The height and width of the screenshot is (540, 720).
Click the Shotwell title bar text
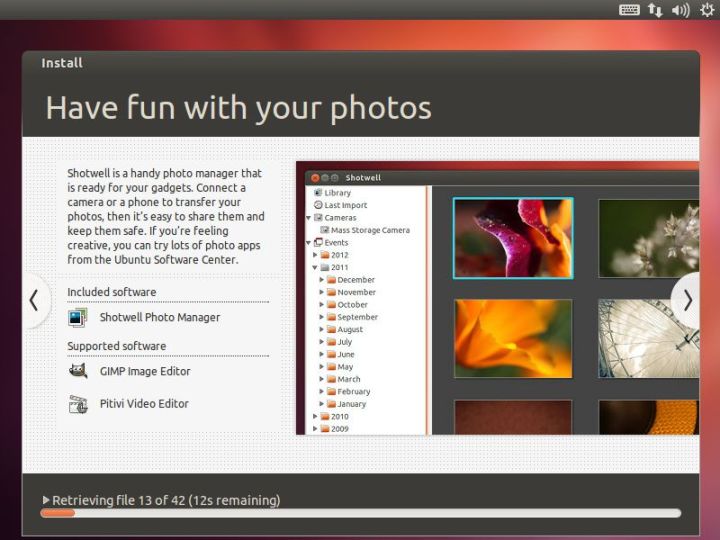363,178
